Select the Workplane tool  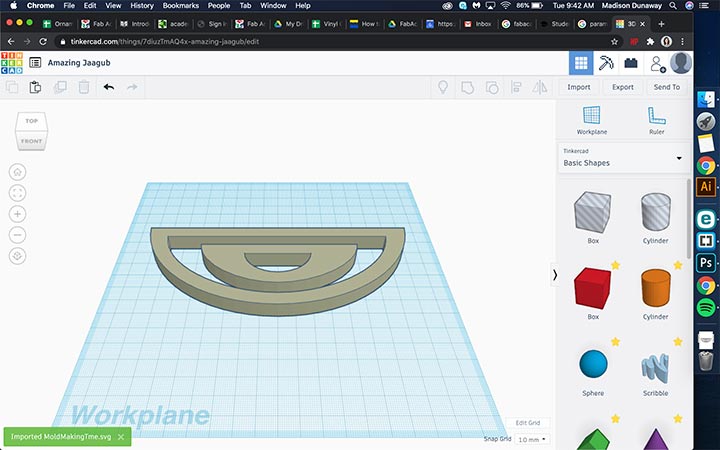(591, 120)
